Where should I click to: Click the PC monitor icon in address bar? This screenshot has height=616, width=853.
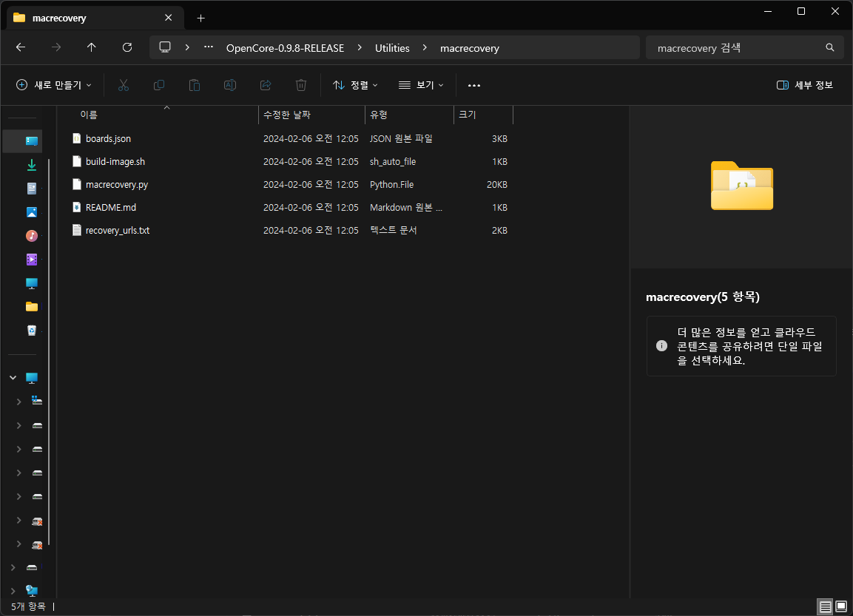[165, 47]
